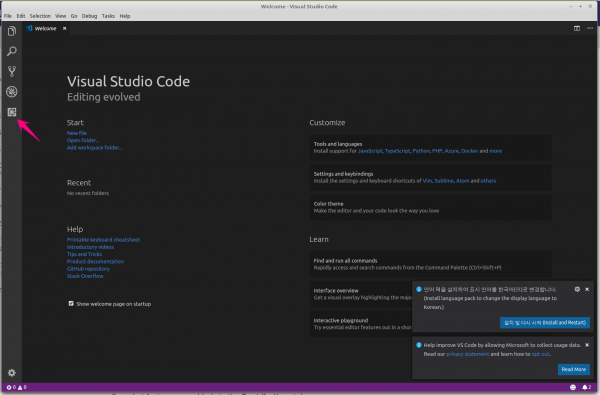Open the Interface overview card
This screenshot has width=600, height=395.
point(361,294)
